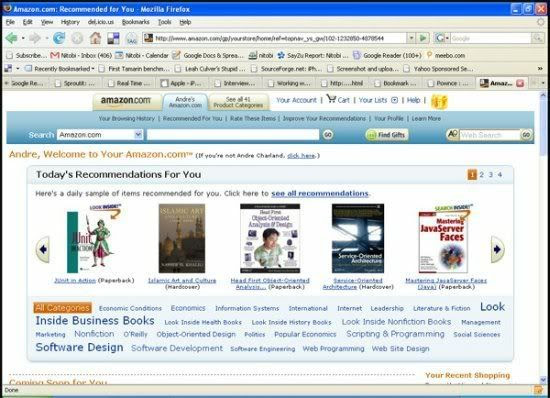
Task: Open Improve Your Recommendations link
Action: pyautogui.click(x=324, y=119)
